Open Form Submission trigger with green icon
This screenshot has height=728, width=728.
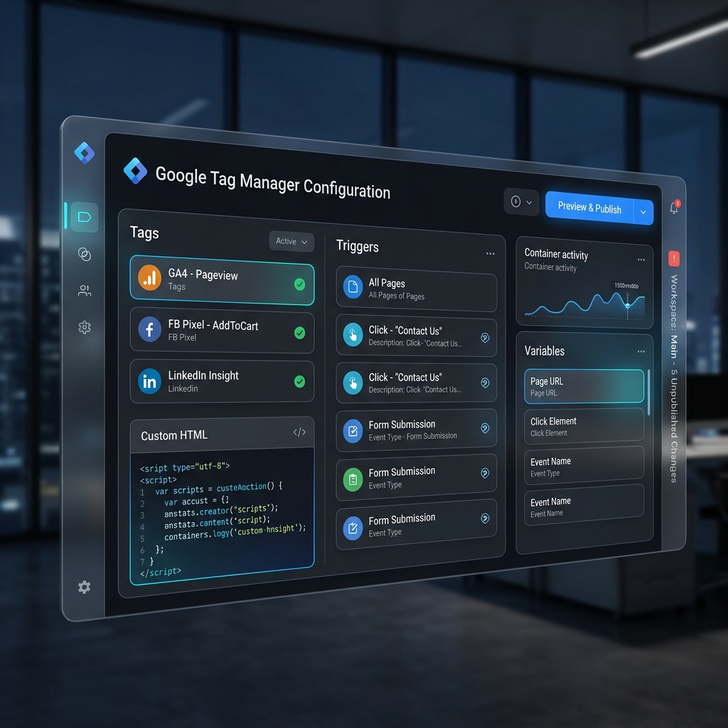point(417,477)
